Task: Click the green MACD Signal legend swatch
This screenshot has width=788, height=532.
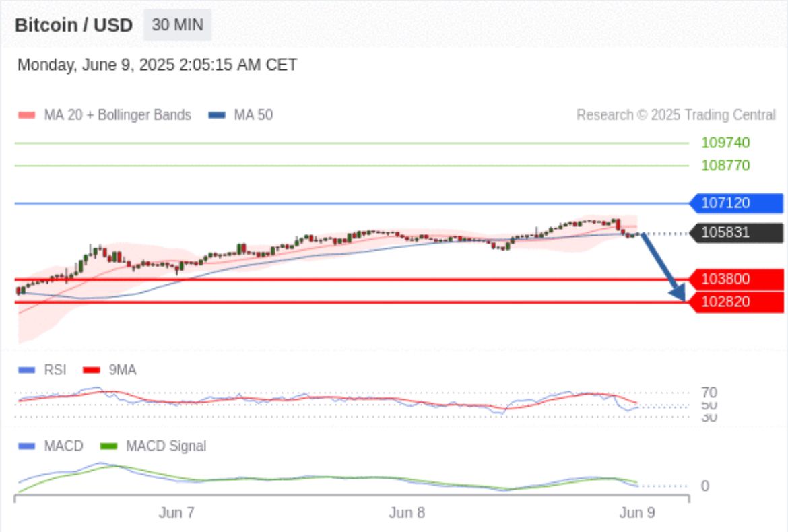Action: tap(108, 446)
